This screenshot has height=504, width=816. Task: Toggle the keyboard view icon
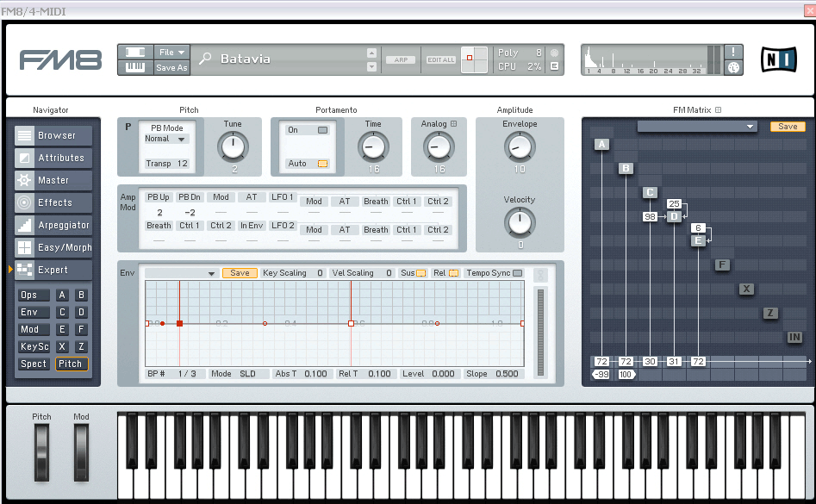(x=135, y=67)
